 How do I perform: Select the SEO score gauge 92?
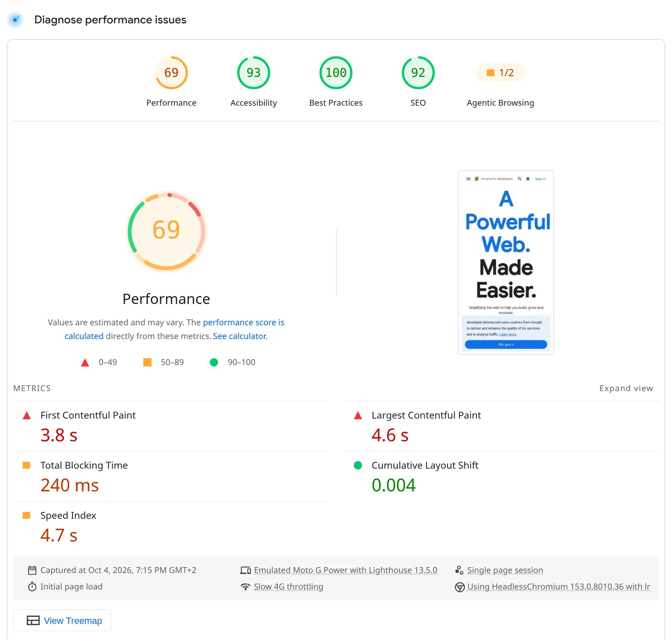tap(418, 82)
